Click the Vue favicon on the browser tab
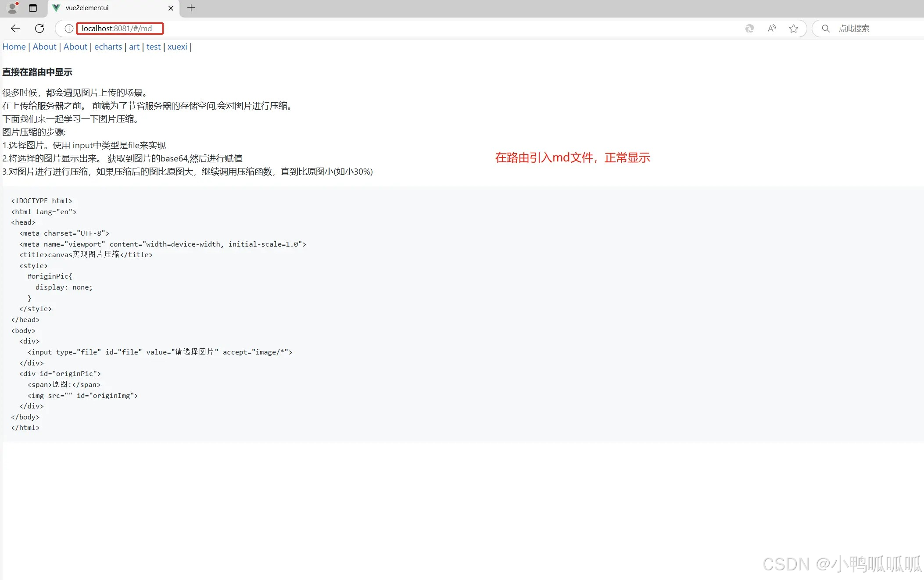Screen dimensions: 924x580 [56, 7]
